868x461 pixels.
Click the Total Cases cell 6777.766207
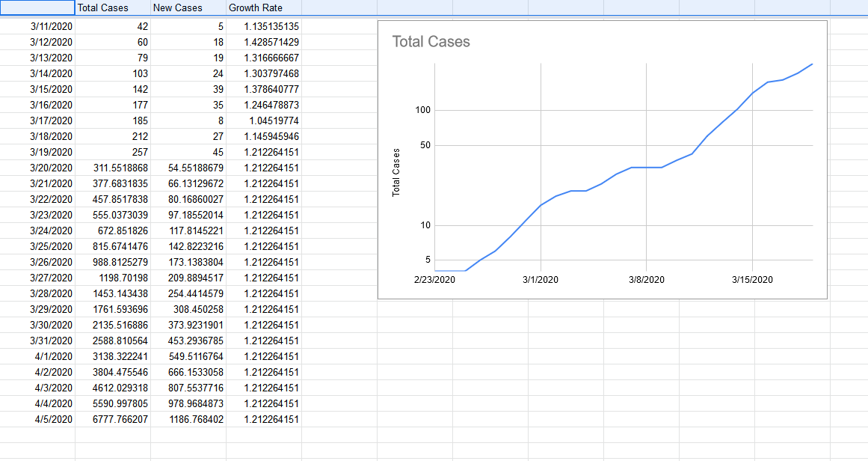pos(113,419)
